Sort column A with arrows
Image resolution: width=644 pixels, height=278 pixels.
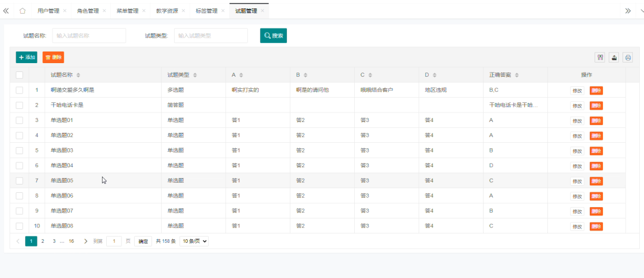(241, 75)
